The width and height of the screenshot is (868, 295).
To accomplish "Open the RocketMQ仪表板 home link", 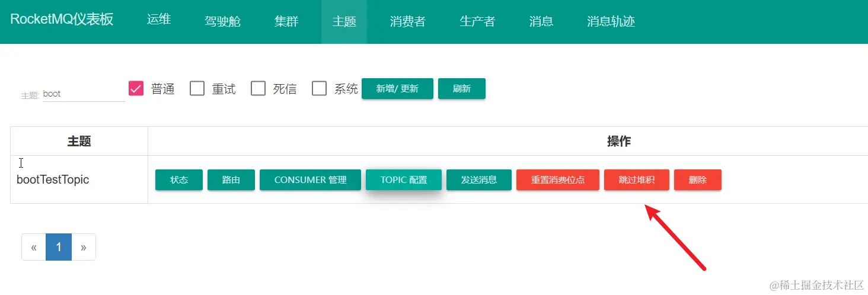I will [x=62, y=20].
